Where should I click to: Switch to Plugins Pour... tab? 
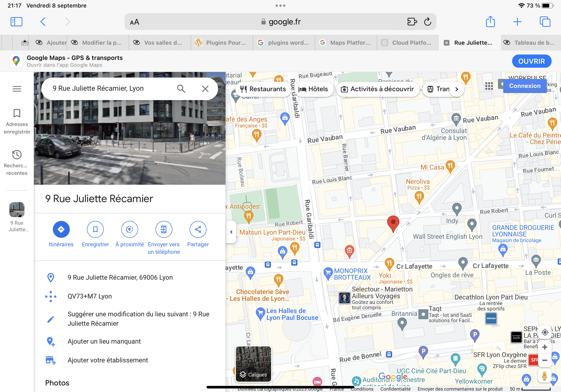[x=222, y=43]
